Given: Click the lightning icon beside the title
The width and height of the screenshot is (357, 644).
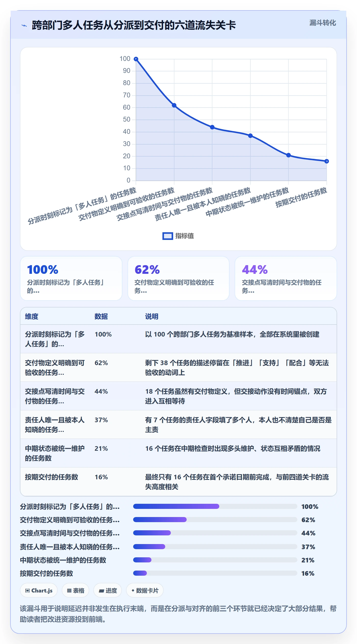Looking at the screenshot, I should pos(24,25).
